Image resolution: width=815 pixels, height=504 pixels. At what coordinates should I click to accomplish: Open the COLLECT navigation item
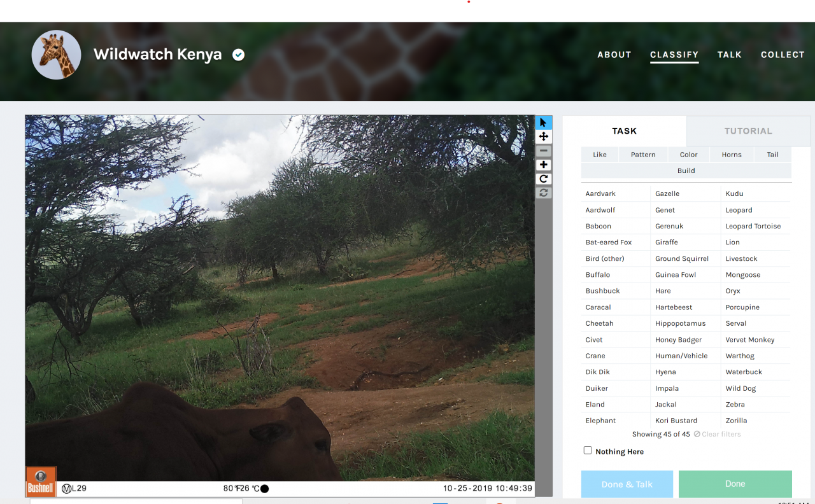coord(783,55)
